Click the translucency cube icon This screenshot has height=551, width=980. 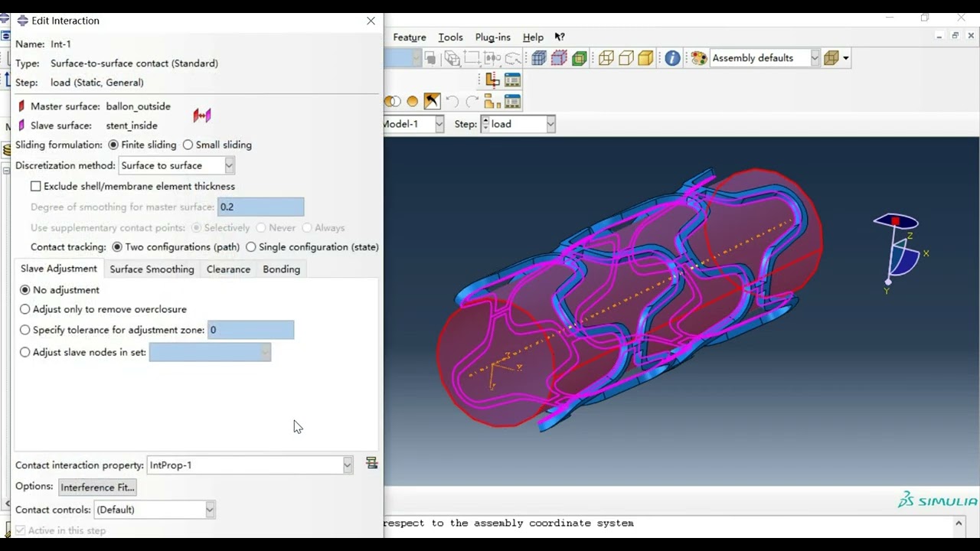coord(832,58)
